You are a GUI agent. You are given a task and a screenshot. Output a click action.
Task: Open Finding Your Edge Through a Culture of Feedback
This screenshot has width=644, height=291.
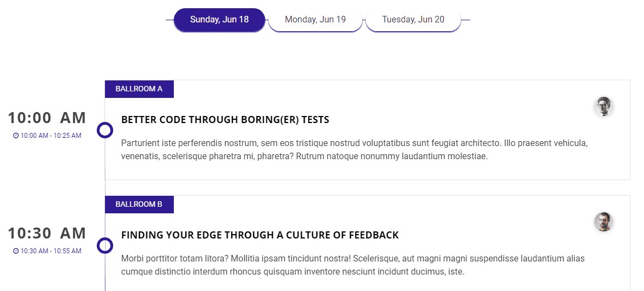coord(260,235)
